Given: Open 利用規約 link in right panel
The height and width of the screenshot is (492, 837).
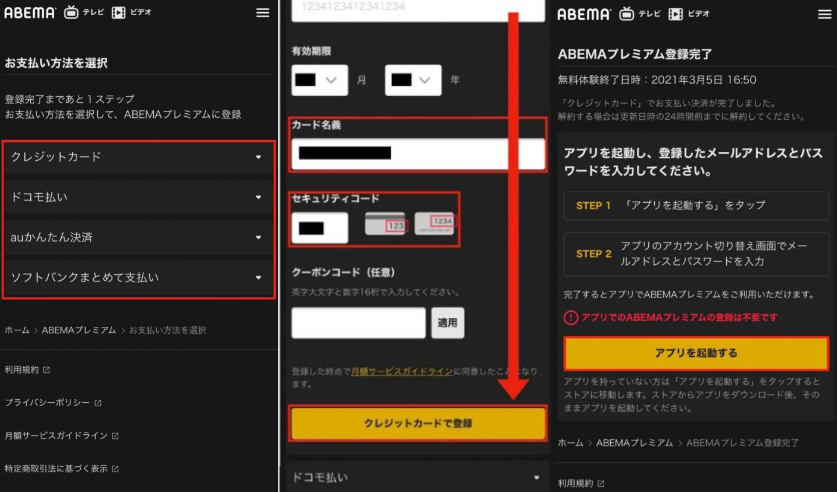Looking at the screenshot, I should [x=581, y=483].
